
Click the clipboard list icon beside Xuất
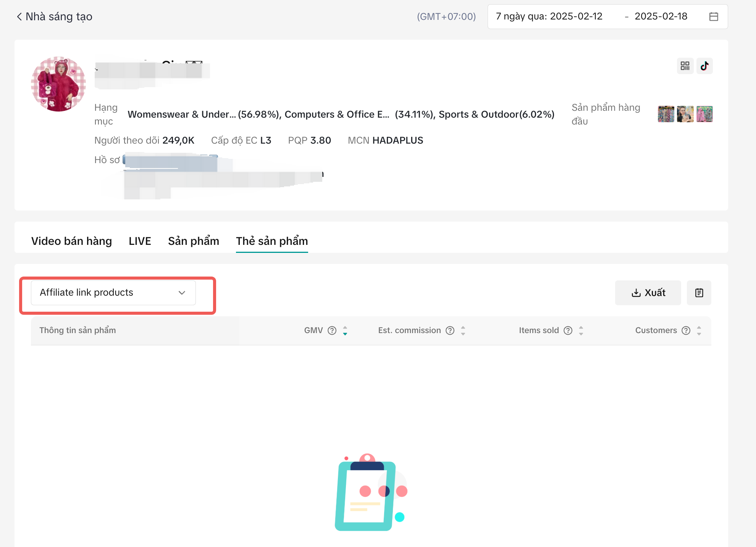tap(699, 293)
